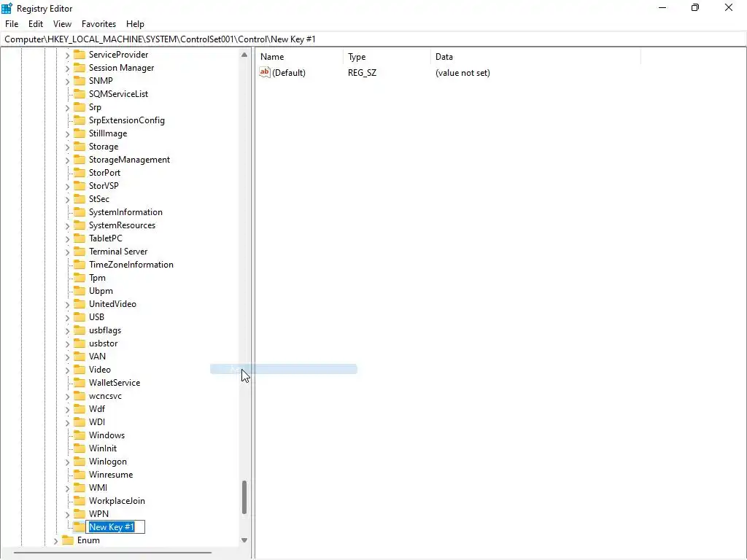Select the wcncsvc folder icon
This screenshot has width=747, height=560.
pos(79,396)
